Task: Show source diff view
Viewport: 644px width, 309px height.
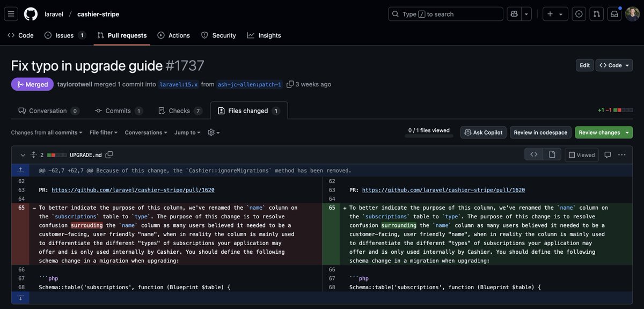Action: [534, 154]
